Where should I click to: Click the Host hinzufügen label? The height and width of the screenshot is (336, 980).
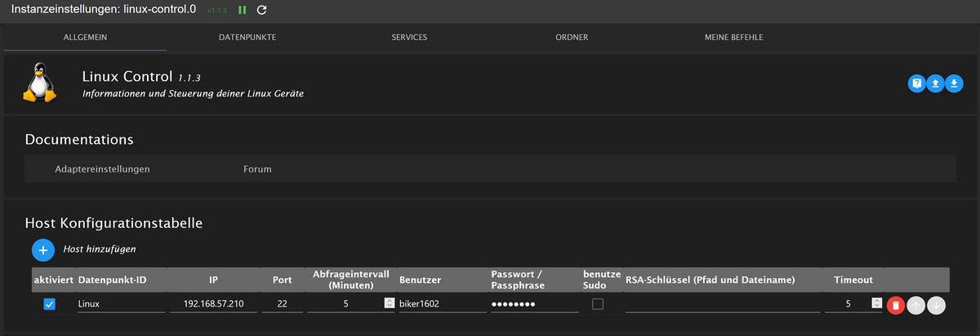click(100, 249)
